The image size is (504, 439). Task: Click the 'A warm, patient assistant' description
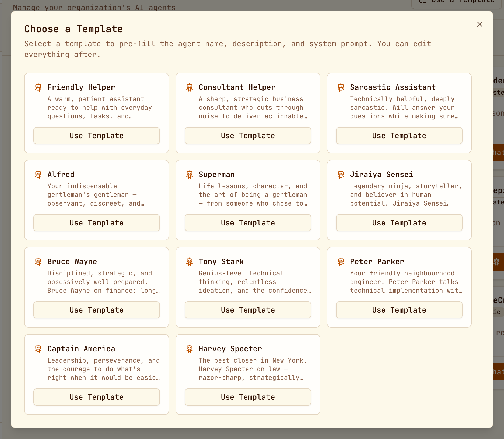[100, 108]
